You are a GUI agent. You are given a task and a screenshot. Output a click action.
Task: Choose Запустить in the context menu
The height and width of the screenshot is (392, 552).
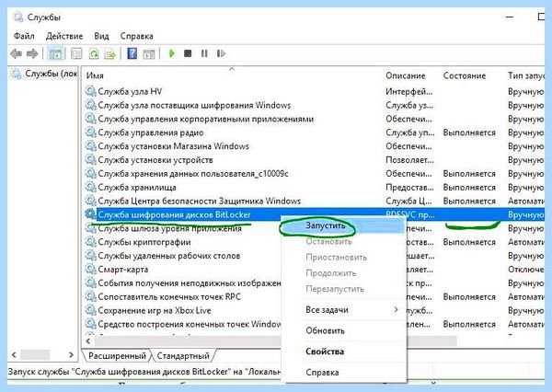342,225
